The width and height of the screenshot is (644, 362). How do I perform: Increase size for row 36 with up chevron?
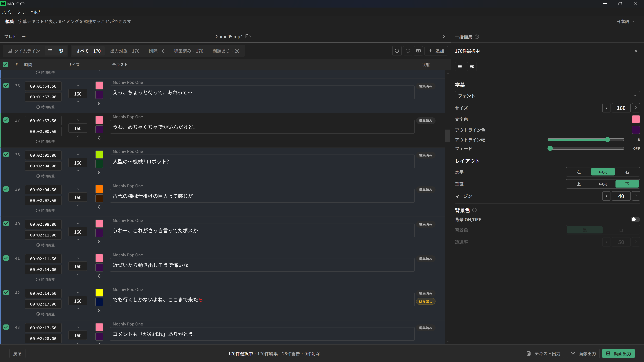point(78,86)
